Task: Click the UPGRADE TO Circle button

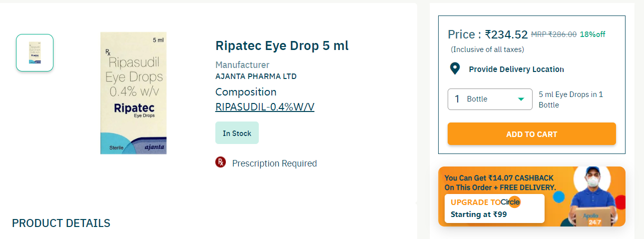Action: (x=494, y=208)
